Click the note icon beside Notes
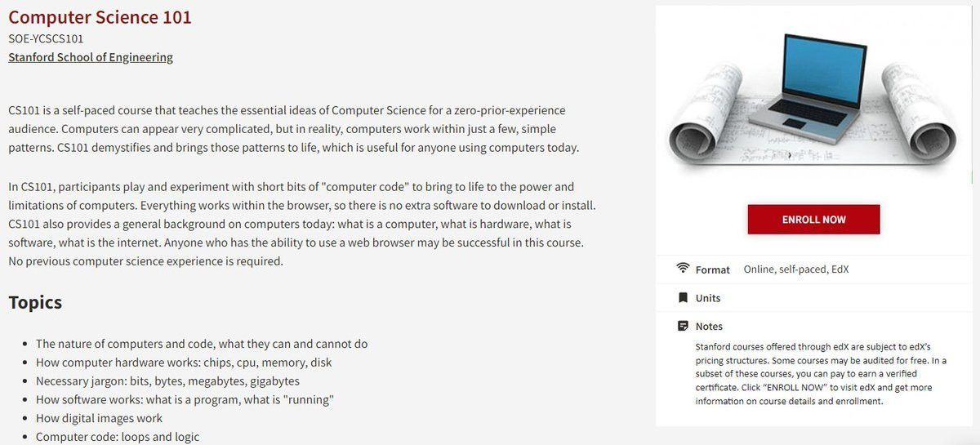This screenshot has width=980, height=445. [683, 326]
